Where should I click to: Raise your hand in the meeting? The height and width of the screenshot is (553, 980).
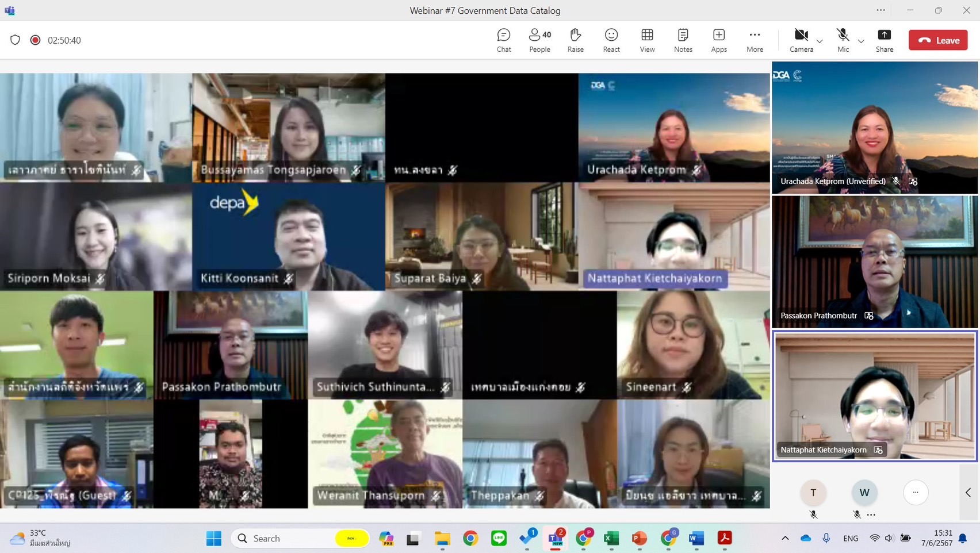point(575,40)
